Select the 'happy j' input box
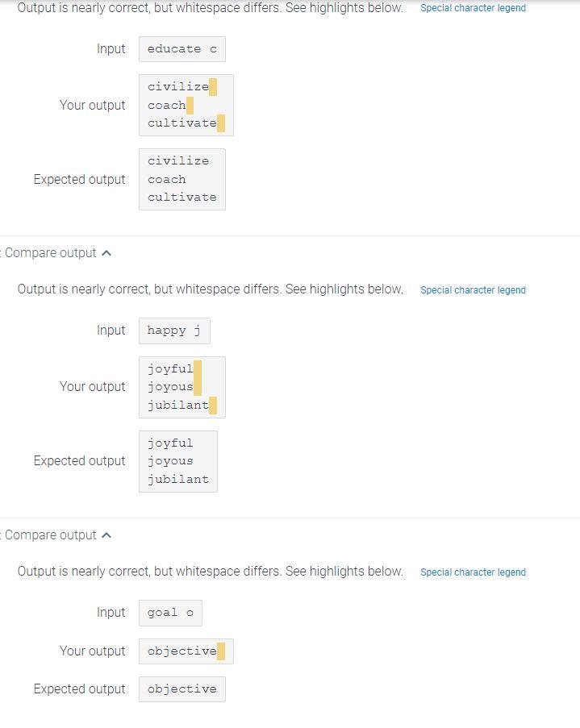The height and width of the screenshot is (728, 580). (x=174, y=331)
